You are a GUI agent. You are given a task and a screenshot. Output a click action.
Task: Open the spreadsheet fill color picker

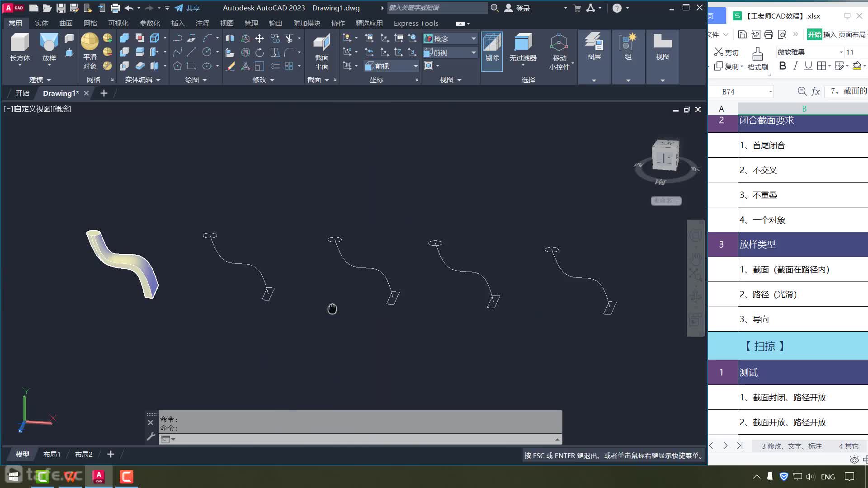tap(857, 66)
